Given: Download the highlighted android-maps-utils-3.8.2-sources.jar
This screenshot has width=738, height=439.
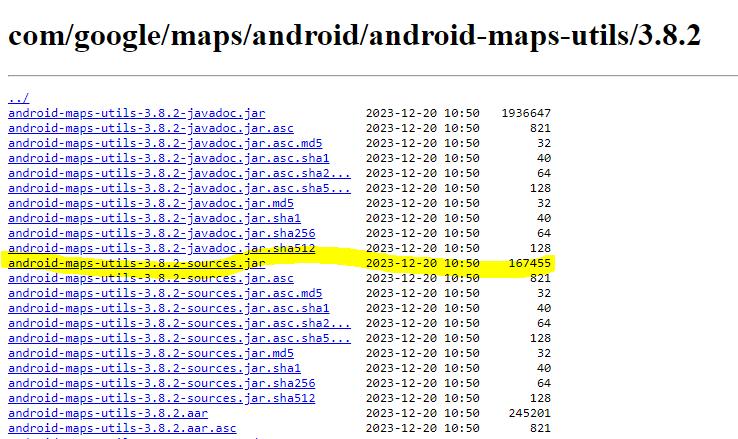Looking at the screenshot, I should pyautogui.click(x=136, y=263).
